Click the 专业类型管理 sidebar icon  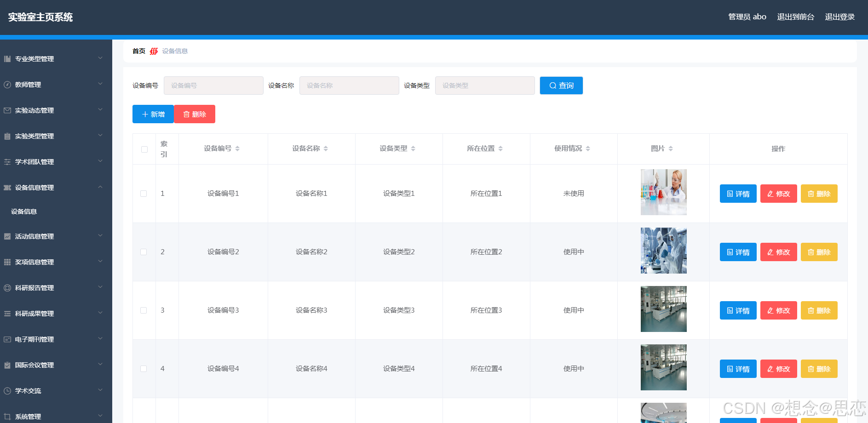pos(7,59)
